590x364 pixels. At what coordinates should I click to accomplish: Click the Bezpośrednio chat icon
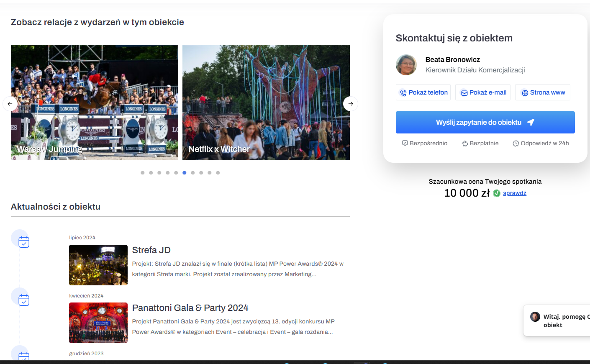405,143
